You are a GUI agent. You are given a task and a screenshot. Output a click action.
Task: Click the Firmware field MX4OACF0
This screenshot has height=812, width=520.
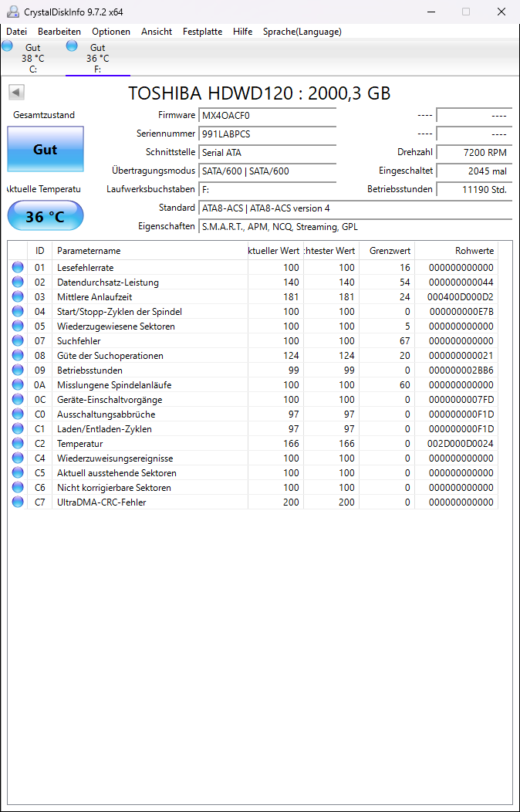[x=267, y=115]
